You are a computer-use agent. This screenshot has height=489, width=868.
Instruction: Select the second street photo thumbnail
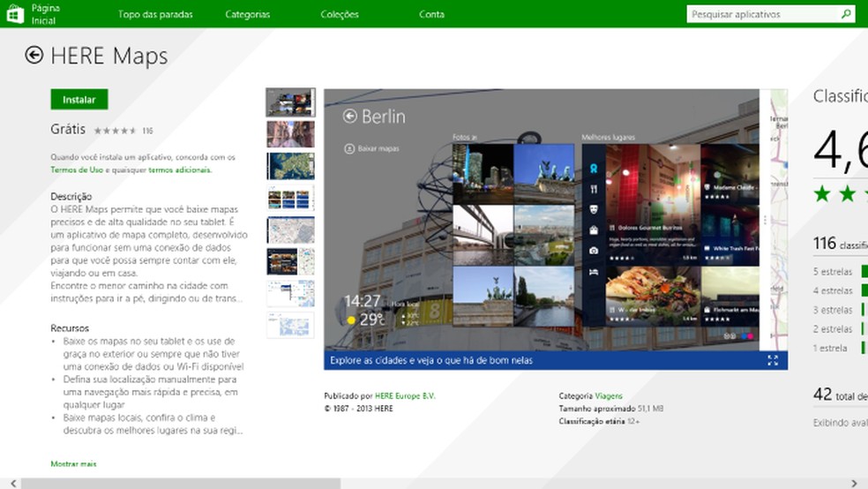click(290, 134)
